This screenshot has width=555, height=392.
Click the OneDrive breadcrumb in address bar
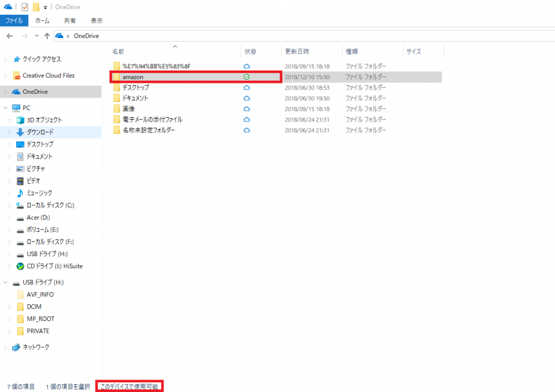[86, 36]
